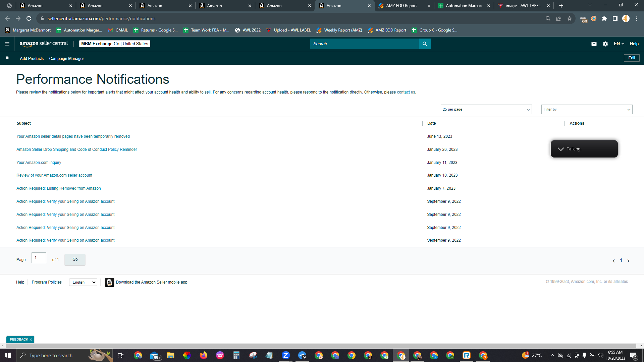The image size is (644, 362).
Task: Click the search magnifier button
Action: pyautogui.click(x=425, y=44)
